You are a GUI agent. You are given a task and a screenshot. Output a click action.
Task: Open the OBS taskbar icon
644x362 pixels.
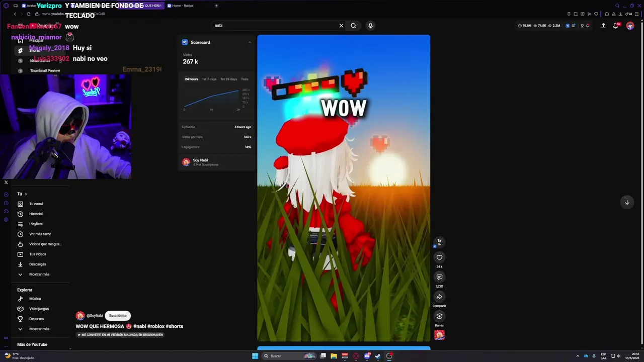[389, 356]
